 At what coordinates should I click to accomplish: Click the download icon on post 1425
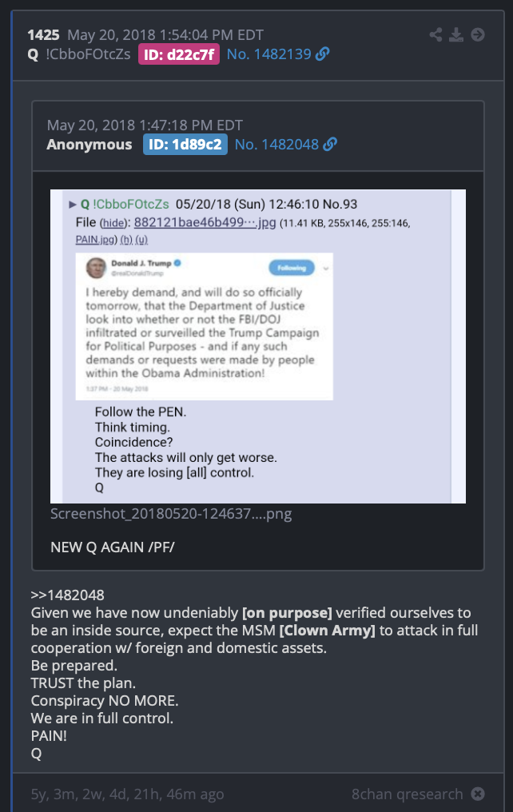tap(456, 34)
